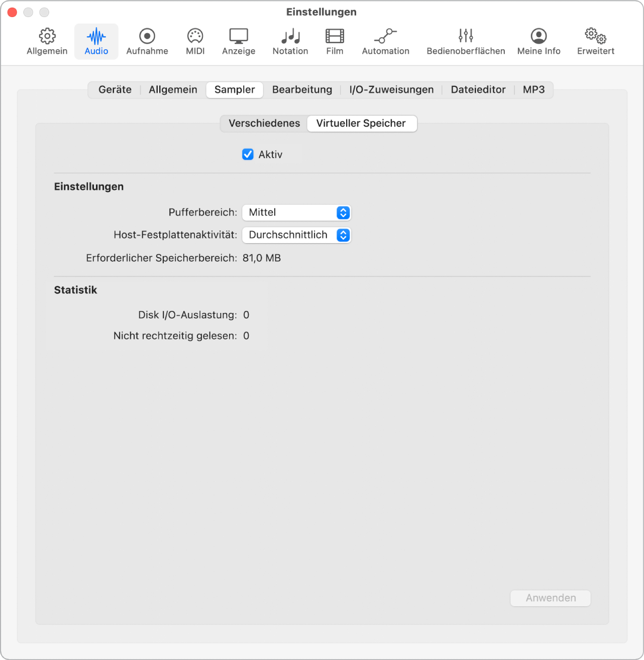Open the Bedienoberflächen settings pane
Viewport: 644px width, 660px height.
tap(466, 42)
